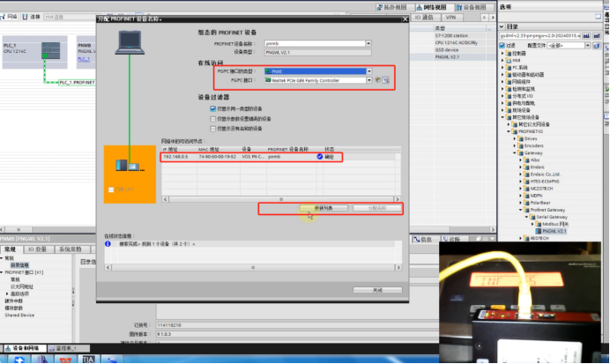Select Shared Device in properties tree
This screenshot has height=364, width=610.
19,315
